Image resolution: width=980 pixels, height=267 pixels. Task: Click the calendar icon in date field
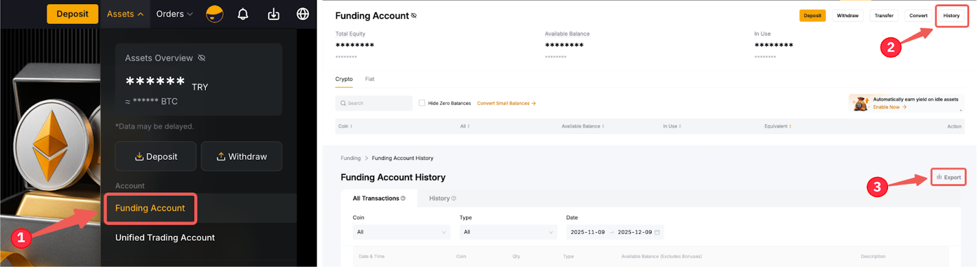657,232
